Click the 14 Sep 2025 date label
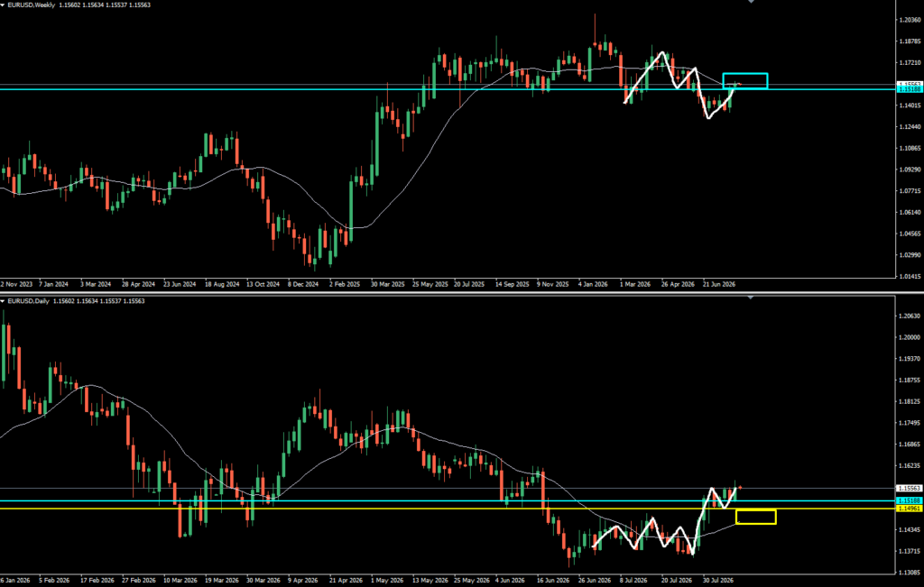The height and width of the screenshot is (587, 924). click(513, 284)
